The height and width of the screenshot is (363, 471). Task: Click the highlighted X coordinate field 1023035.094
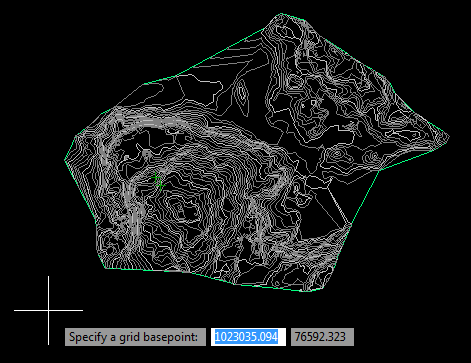point(248,337)
